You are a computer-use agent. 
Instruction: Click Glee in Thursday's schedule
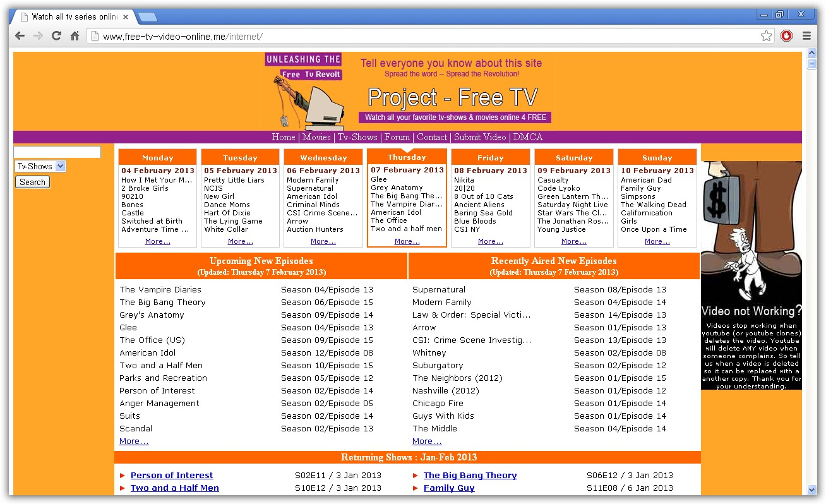[379, 179]
